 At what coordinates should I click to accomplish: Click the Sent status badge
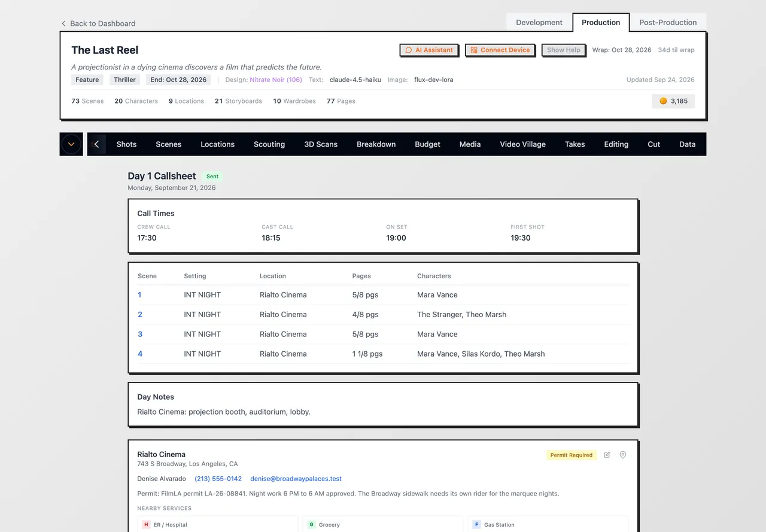pyautogui.click(x=212, y=177)
